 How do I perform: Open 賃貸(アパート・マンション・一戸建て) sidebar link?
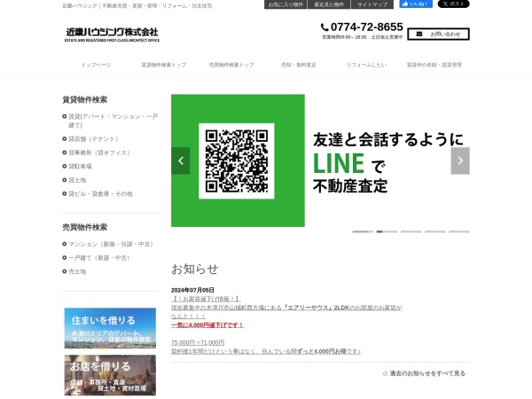click(113, 121)
